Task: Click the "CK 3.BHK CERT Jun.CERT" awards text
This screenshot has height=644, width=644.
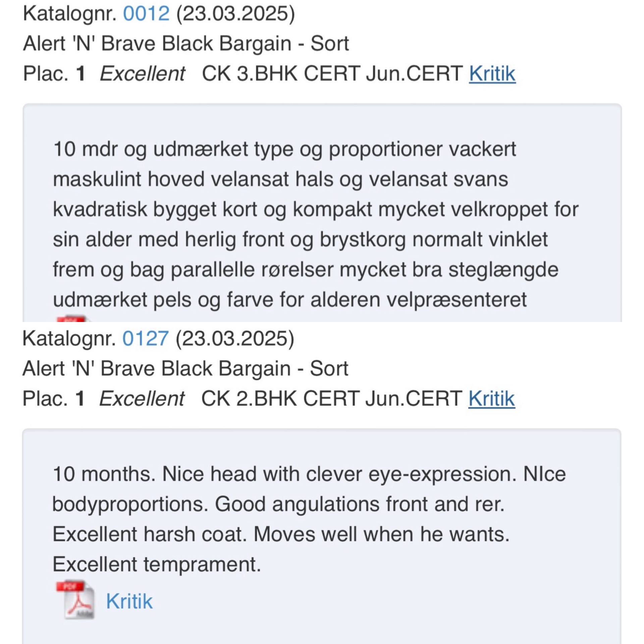Action: coord(332,73)
